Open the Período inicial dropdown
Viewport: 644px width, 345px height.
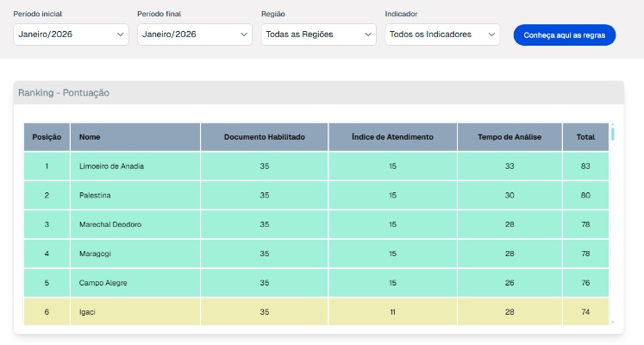coord(71,34)
